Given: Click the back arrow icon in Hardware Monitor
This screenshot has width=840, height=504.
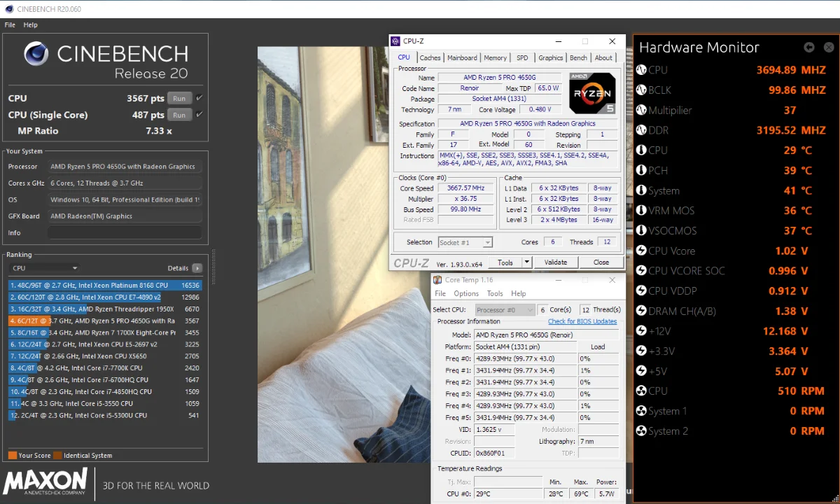Looking at the screenshot, I should pyautogui.click(x=809, y=48).
